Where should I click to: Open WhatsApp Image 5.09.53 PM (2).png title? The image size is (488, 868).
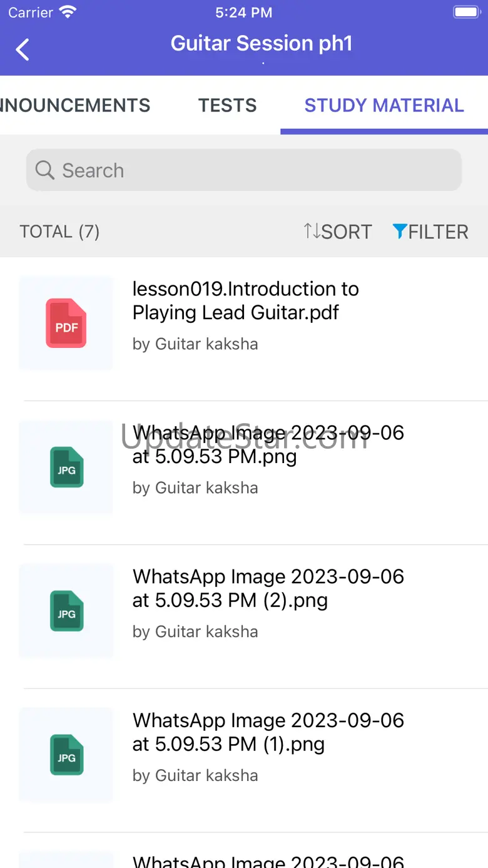tap(268, 588)
